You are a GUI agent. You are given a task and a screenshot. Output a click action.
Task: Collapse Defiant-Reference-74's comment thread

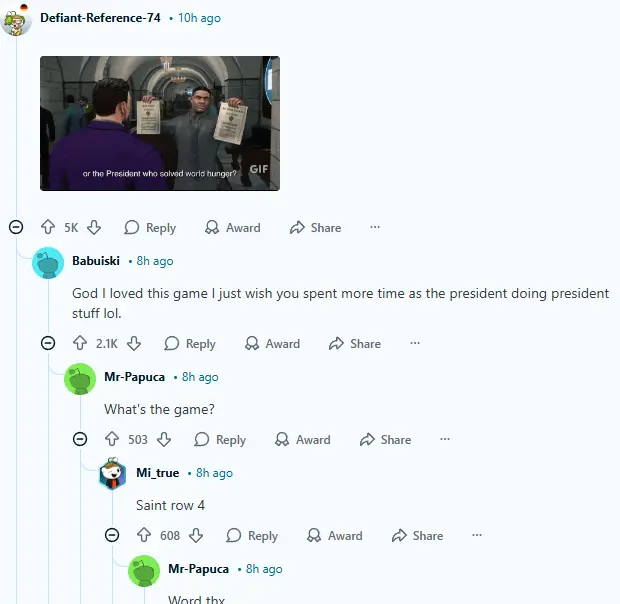pos(16,227)
